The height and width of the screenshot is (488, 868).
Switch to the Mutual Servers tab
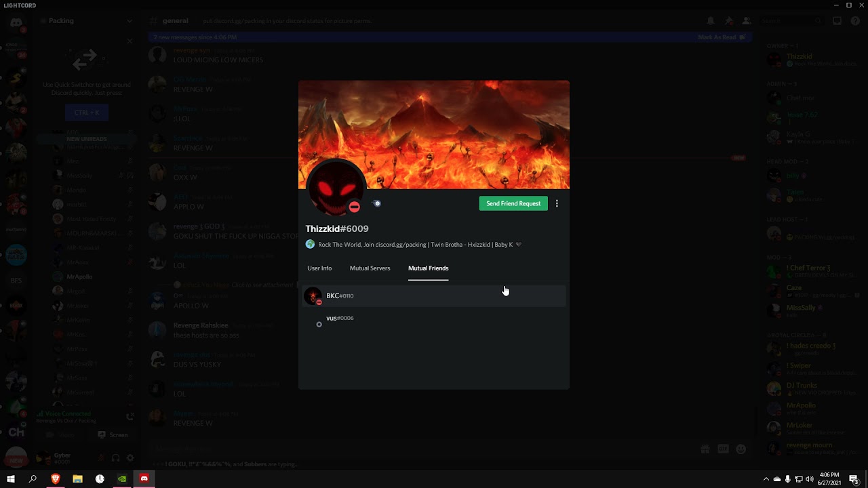click(370, 268)
